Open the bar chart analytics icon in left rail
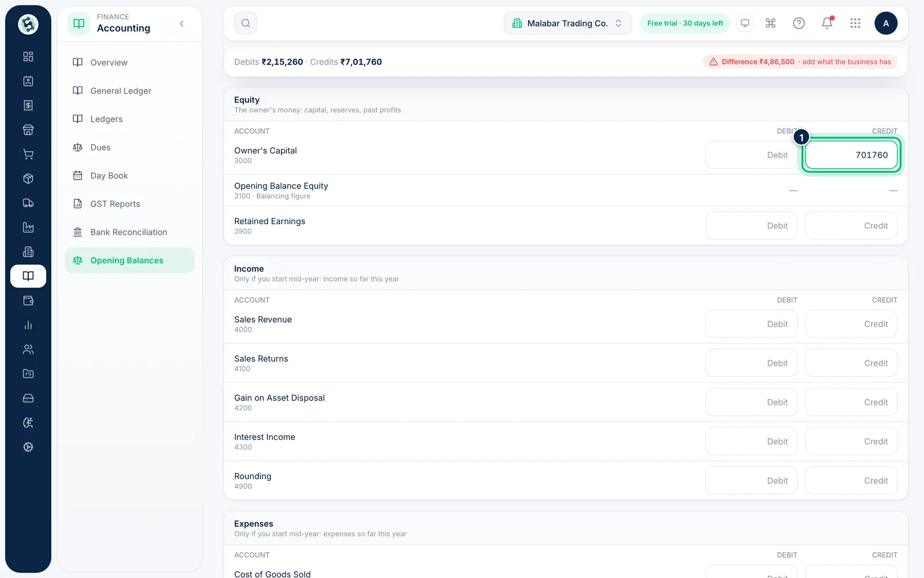Screen dimensions: 924x578 coord(28,325)
